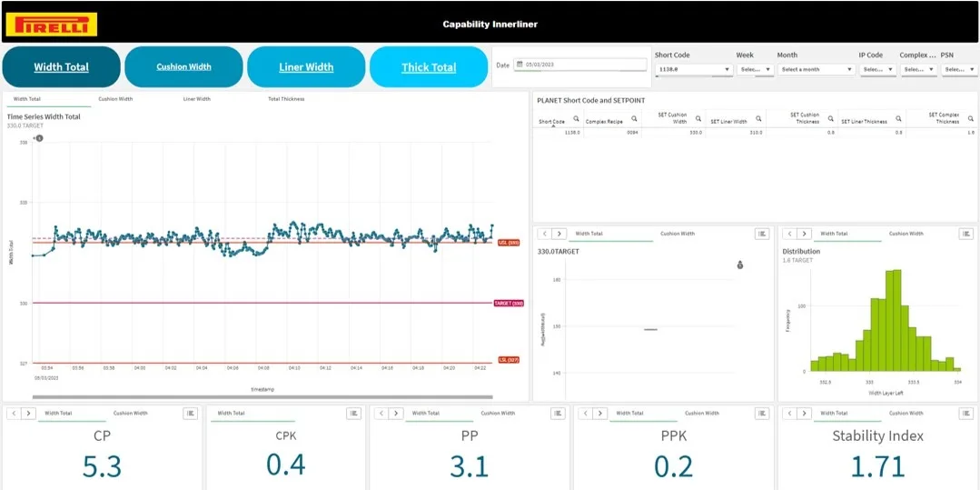Open the IP Code filter dropdown
Screen dimensions: 980x490
877,69
